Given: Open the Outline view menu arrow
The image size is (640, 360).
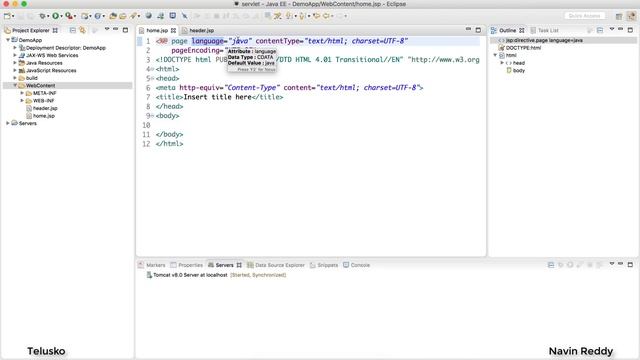Looking at the screenshot, I should pos(612,29).
